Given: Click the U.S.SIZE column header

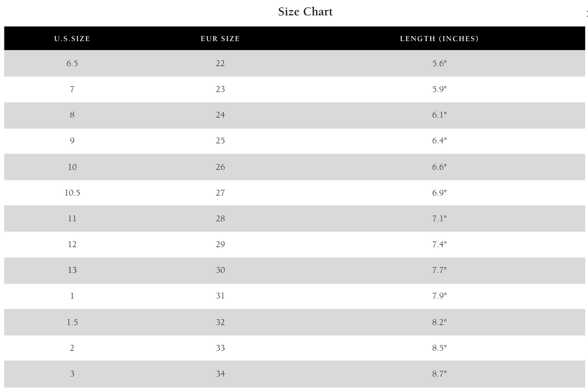Looking at the screenshot, I should coord(72,39).
